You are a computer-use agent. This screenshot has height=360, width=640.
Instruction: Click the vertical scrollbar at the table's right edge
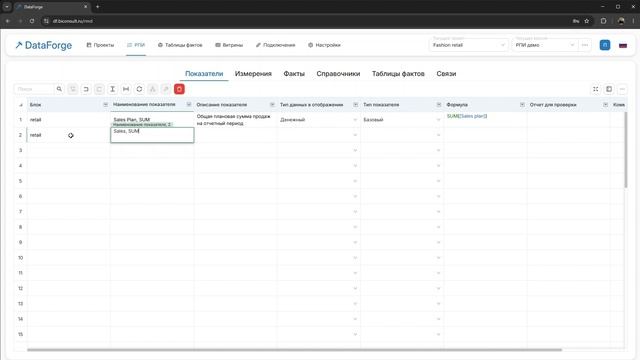pos(625,149)
